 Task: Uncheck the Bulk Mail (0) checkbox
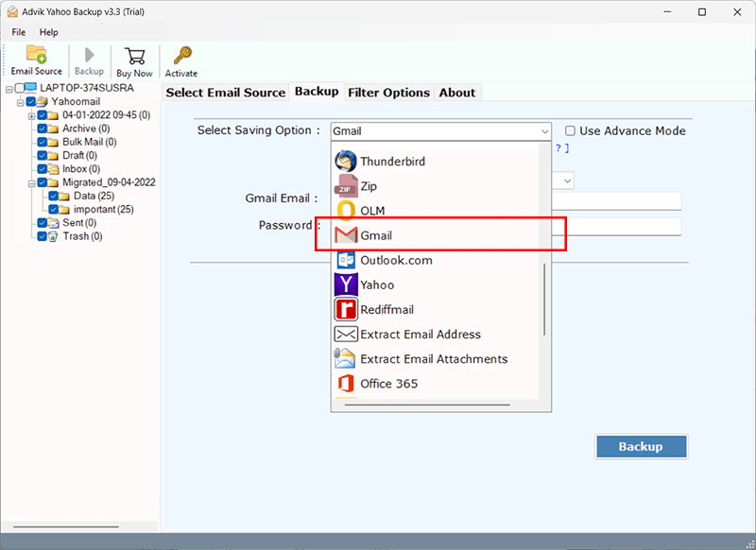(43, 142)
